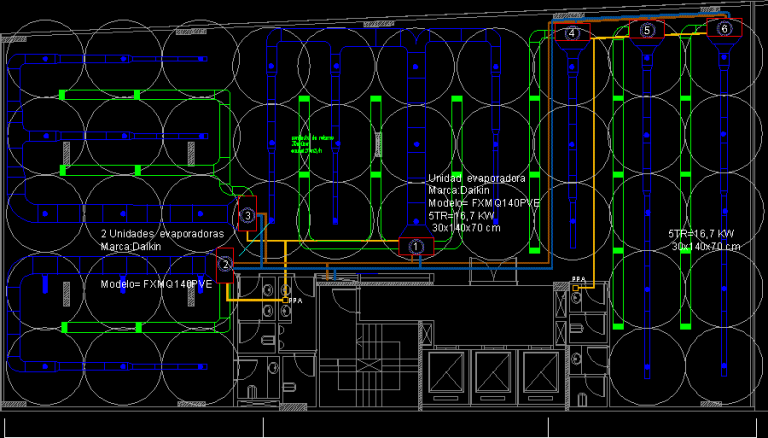Select the '30x140x70 cm' dimension under unit 1 label
Viewport: 768px width, 438px height.
[466, 228]
